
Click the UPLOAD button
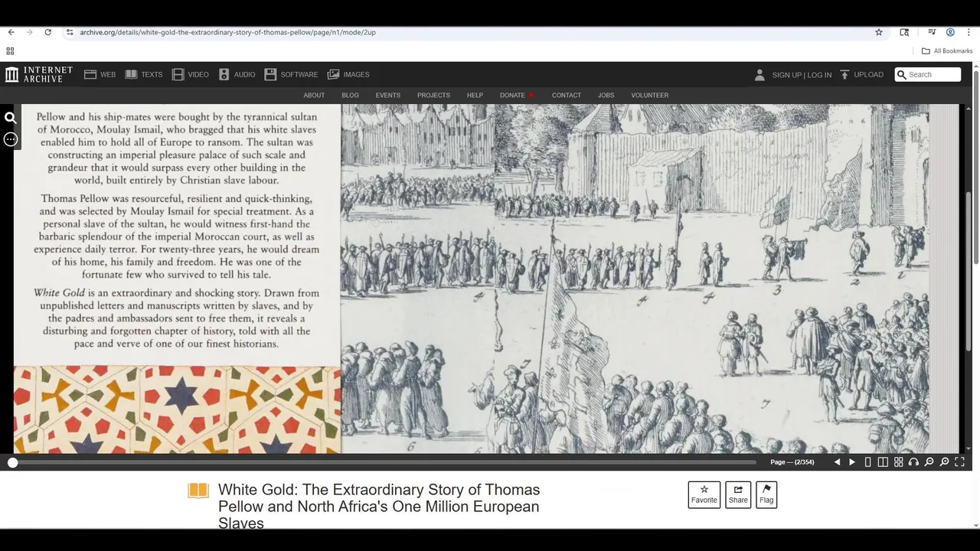click(x=861, y=74)
